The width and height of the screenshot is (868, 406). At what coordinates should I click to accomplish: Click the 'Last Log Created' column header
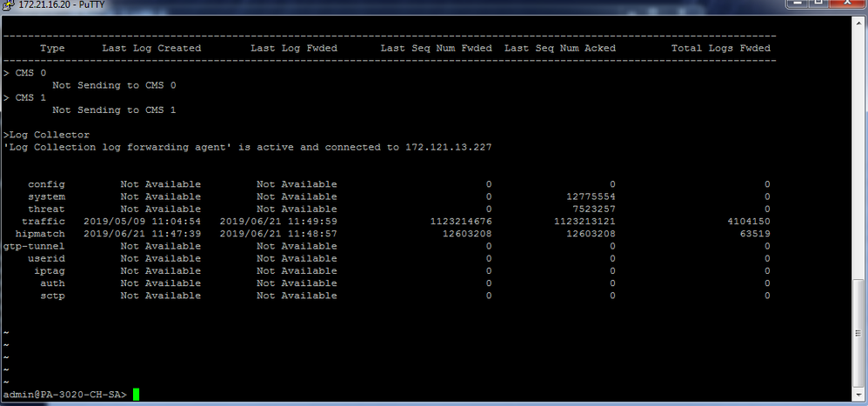coord(151,48)
